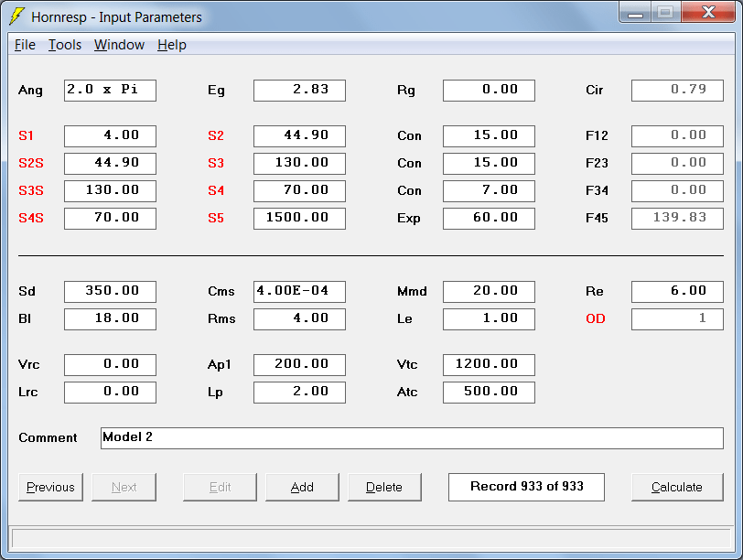The image size is (743, 560).
Task: Open the File menu
Action: [25, 45]
